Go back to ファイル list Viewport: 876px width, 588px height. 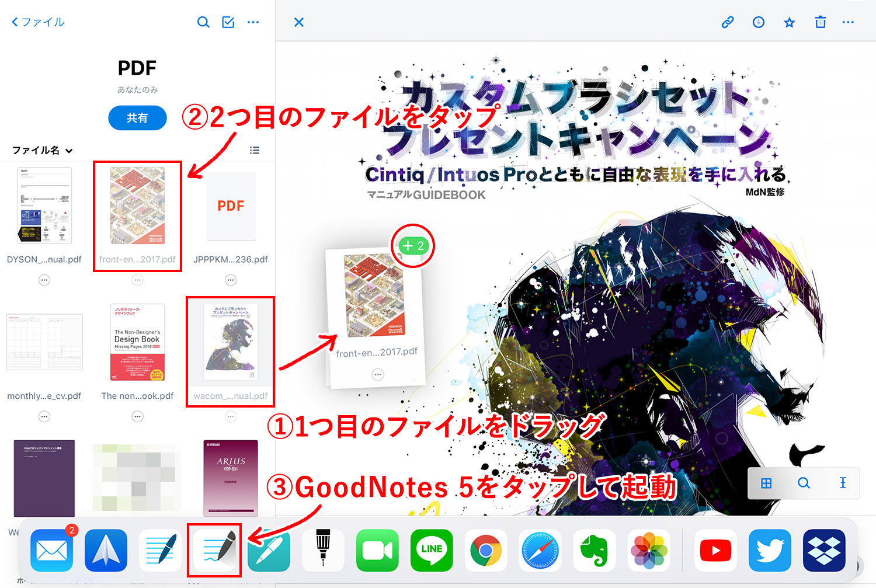tap(38, 22)
